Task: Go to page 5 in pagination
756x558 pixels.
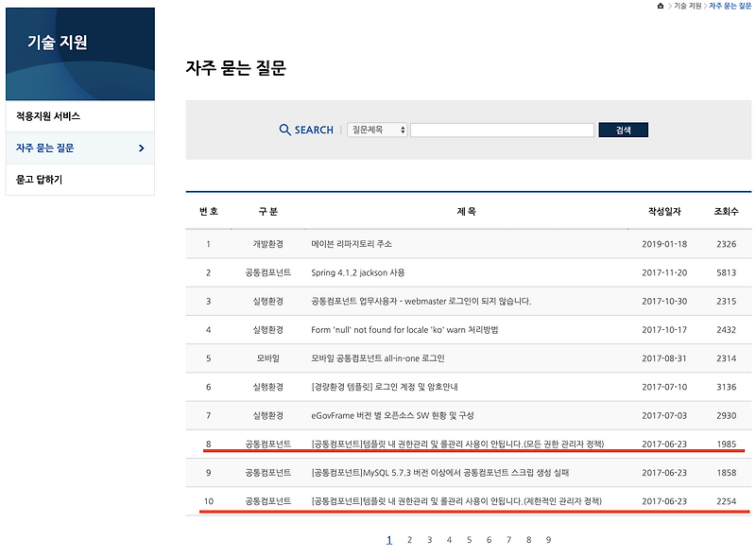Action: coord(469,540)
